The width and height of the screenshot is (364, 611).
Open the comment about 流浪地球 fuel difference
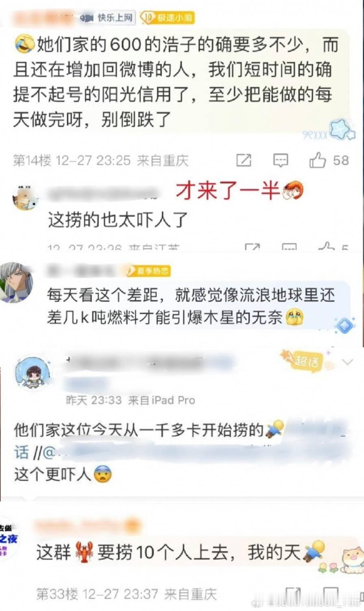pyautogui.click(x=191, y=305)
